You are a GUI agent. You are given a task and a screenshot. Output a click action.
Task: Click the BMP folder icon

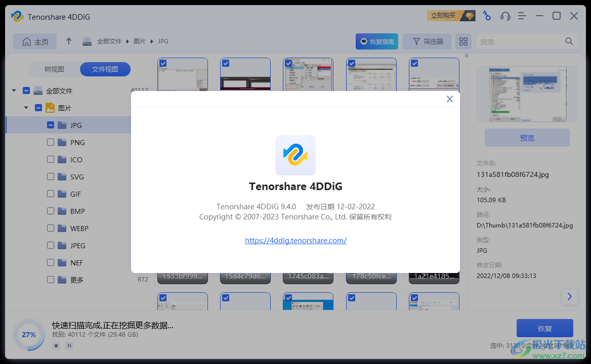pos(62,211)
